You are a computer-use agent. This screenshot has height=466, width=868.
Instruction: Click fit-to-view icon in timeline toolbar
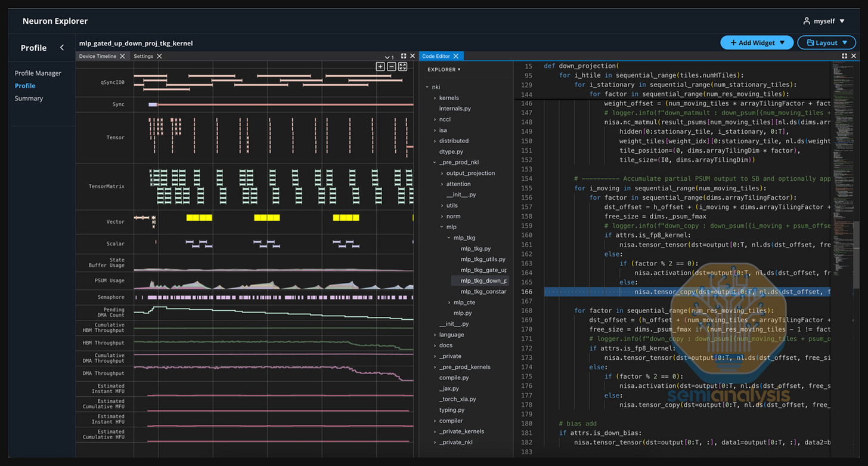(403, 66)
